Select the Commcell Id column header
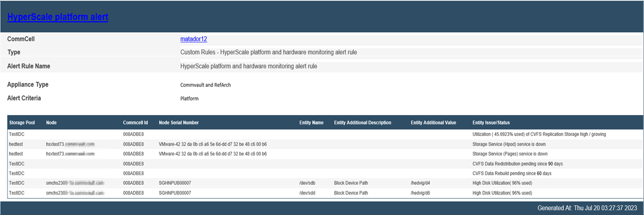 point(135,123)
